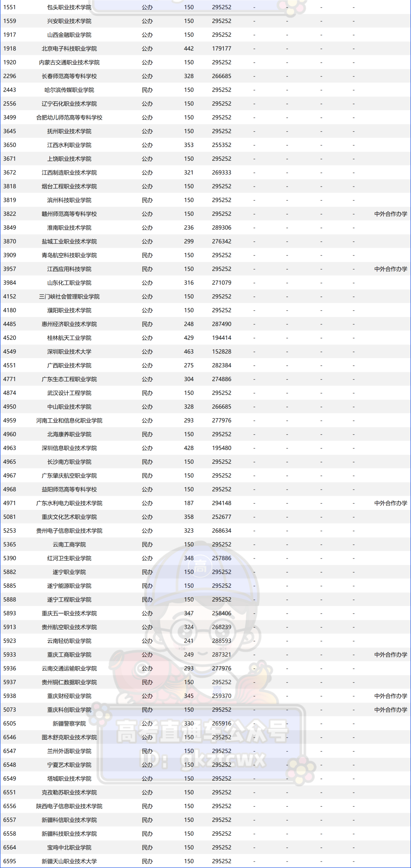Click school name 云南工商学院

click(x=69, y=544)
